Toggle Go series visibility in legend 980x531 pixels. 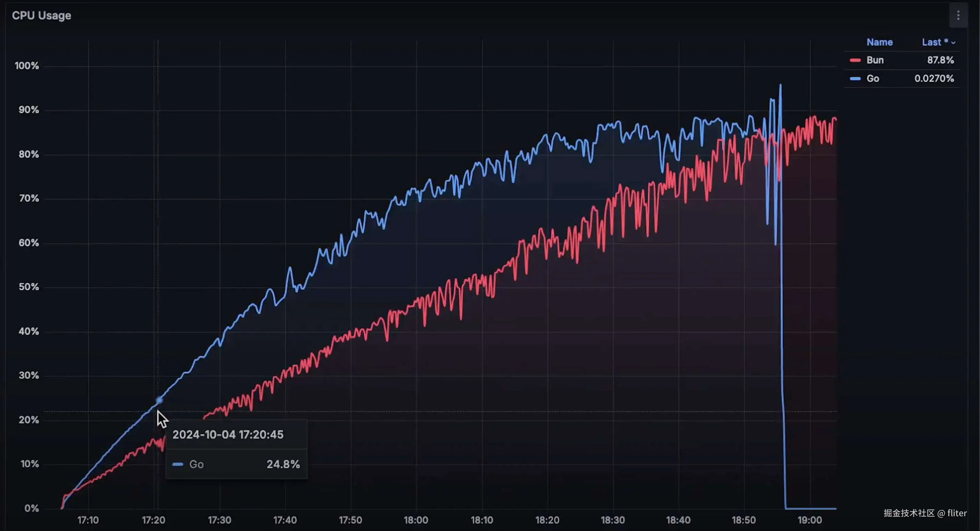pyautogui.click(x=872, y=79)
